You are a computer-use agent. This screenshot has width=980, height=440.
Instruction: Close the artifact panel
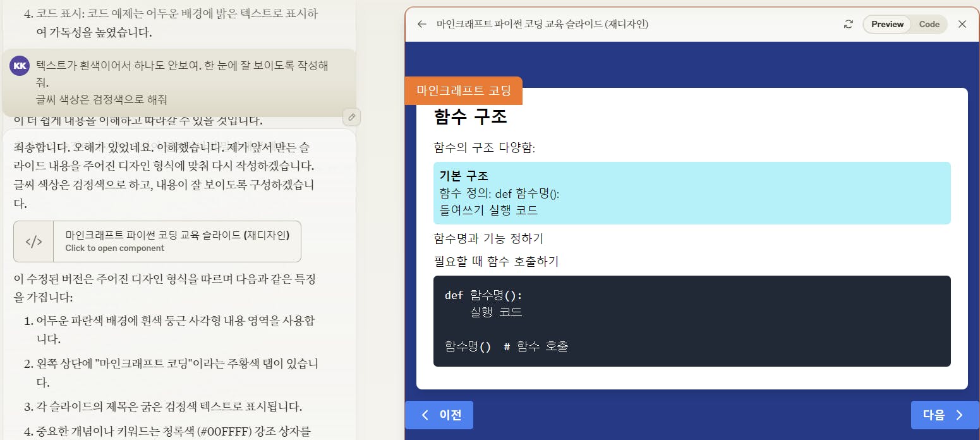tap(962, 24)
